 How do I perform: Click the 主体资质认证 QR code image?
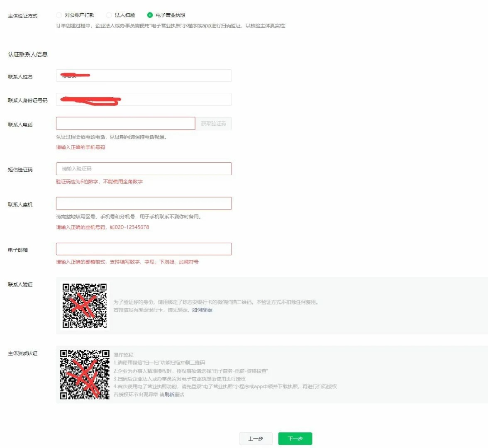tap(85, 375)
